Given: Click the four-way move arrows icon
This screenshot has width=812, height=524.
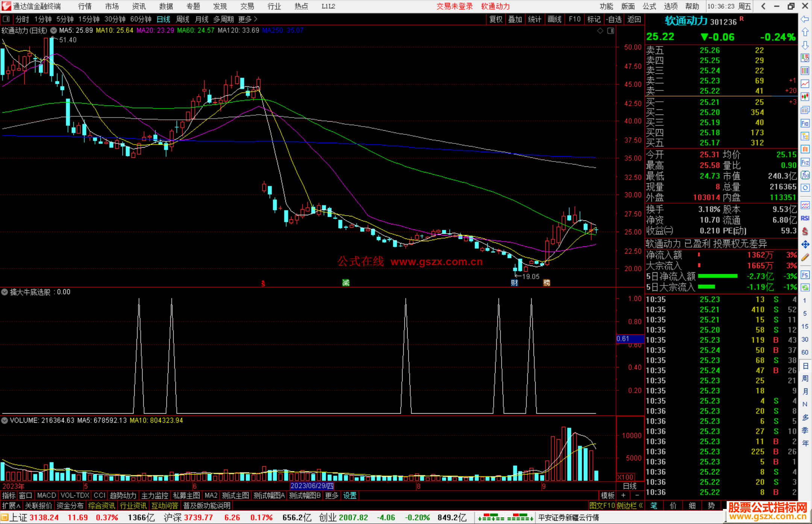Looking at the screenshot, I should tap(805, 245).
